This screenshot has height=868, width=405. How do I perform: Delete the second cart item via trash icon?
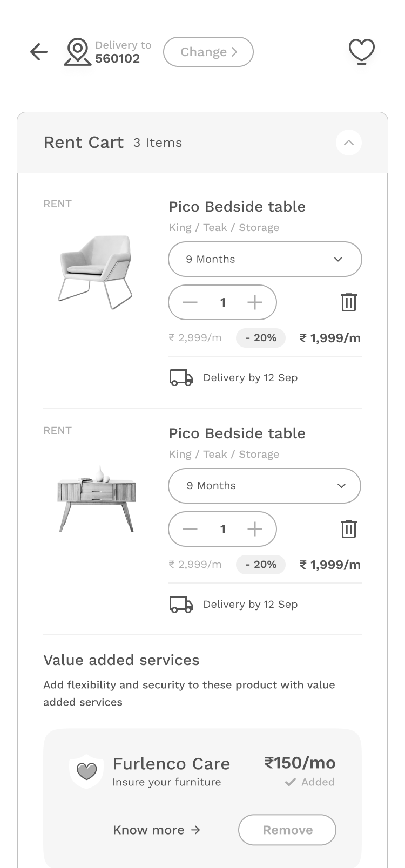[349, 529]
